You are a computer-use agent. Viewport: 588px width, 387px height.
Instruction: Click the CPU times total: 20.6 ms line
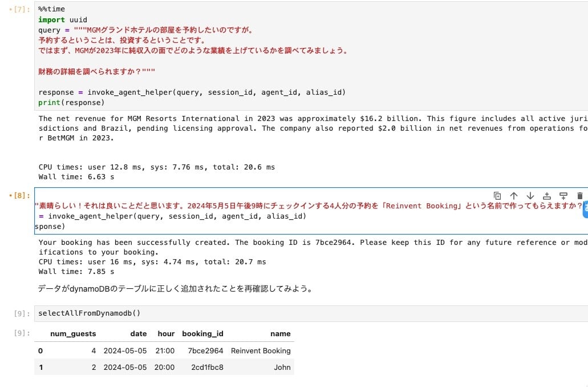[157, 167]
